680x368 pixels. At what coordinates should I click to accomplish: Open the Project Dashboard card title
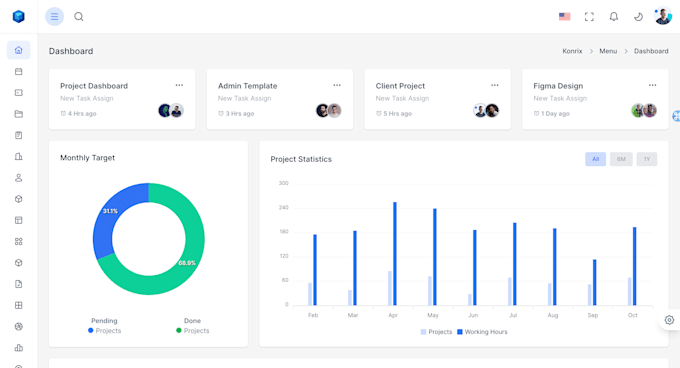tap(94, 86)
